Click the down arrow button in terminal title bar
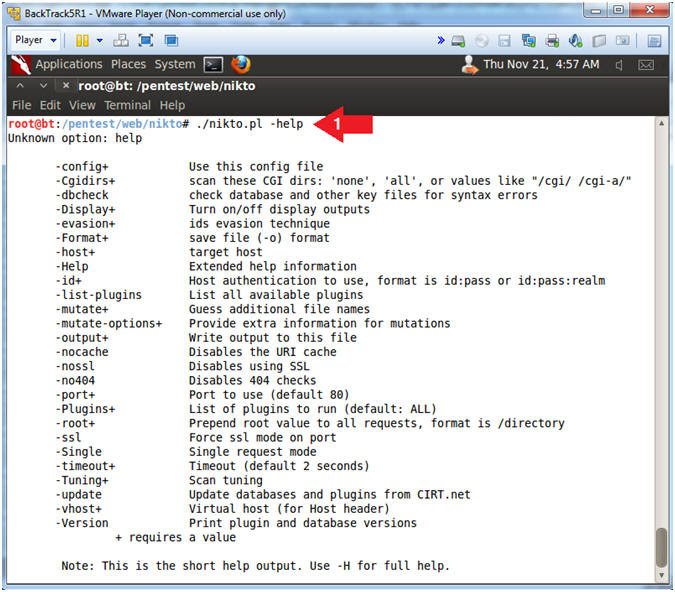Viewport: 675px width, 592px height. pyautogui.click(x=43, y=86)
